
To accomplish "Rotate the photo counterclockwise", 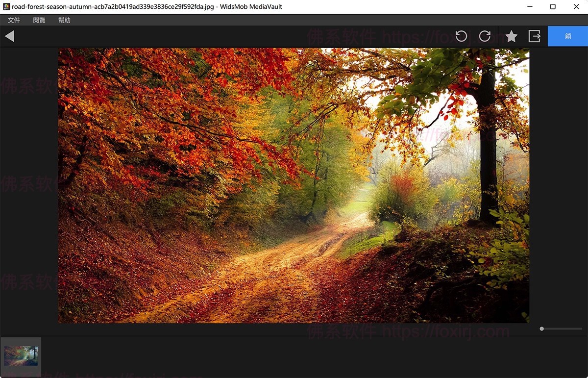I will (x=461, y=36).
